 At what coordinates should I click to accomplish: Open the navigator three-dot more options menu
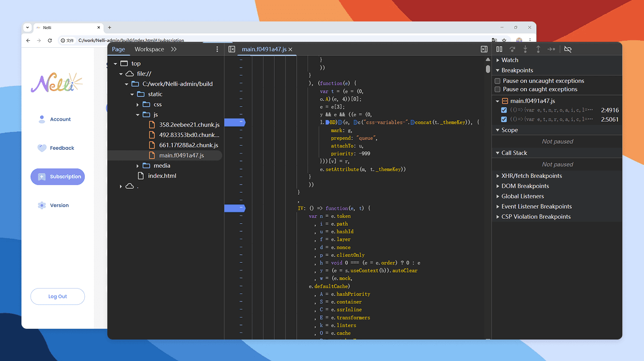(217, 49)
